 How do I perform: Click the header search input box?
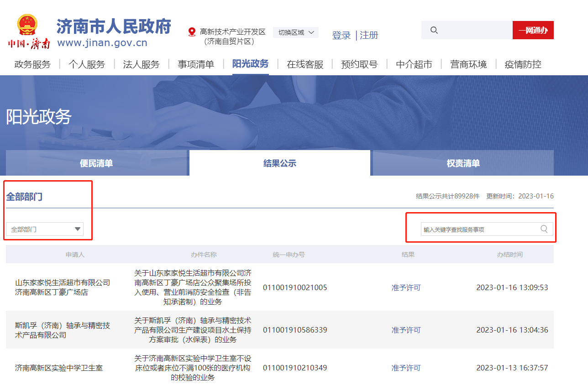pyautogui.click(x=475, y=30)
